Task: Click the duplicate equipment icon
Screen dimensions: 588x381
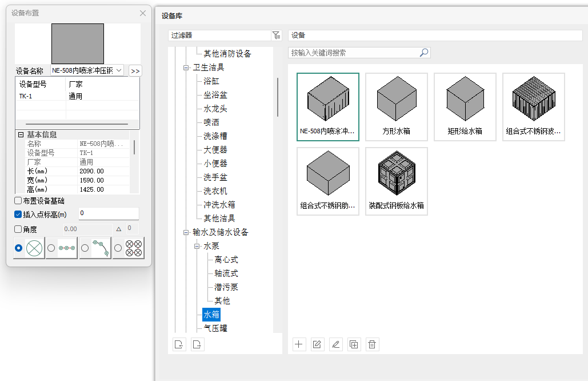Action: coord(354,344)
